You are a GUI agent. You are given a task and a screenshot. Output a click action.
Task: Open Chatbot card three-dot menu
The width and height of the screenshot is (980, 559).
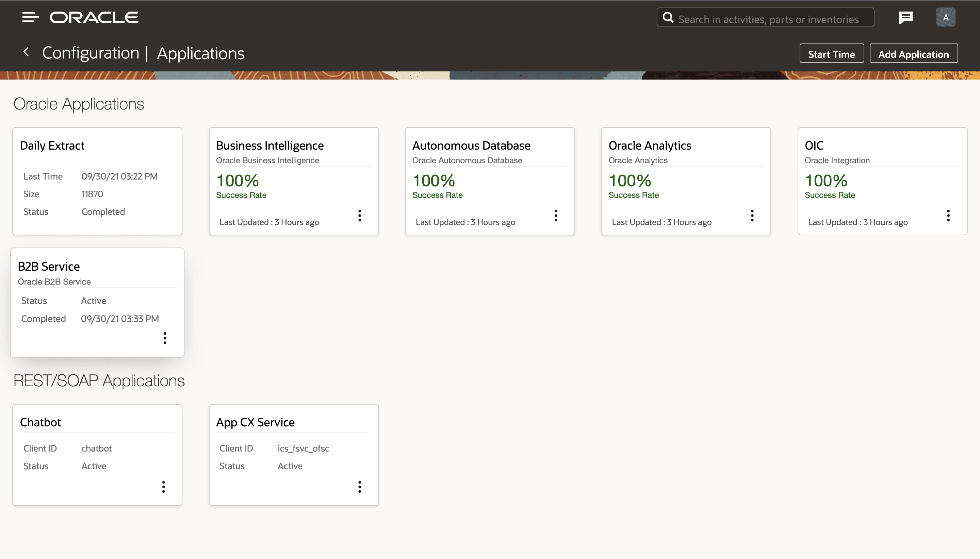tap(164, 487)
